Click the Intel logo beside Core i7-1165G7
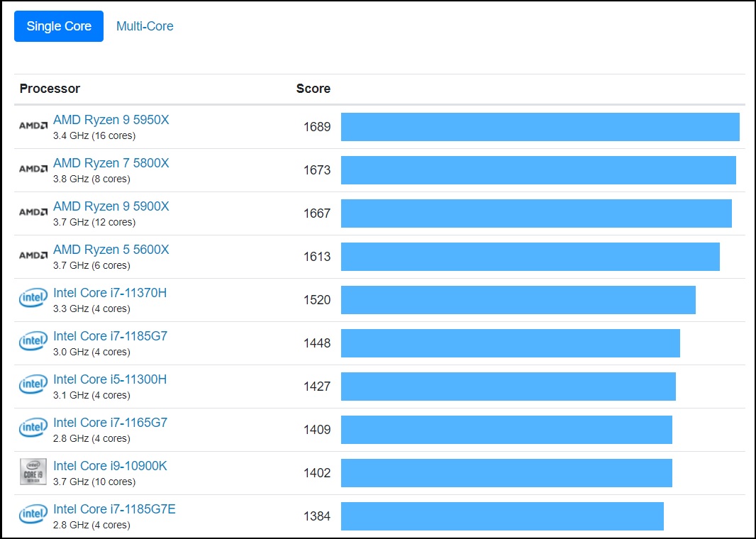The width and height of the screenshot is (756, 539). tap(33, 428)
